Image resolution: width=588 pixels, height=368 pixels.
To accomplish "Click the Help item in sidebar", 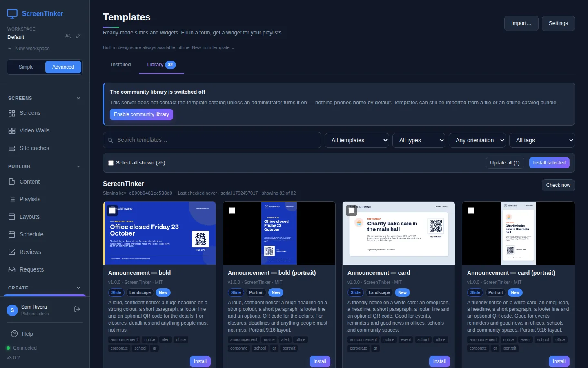I will tap(45, 334).
